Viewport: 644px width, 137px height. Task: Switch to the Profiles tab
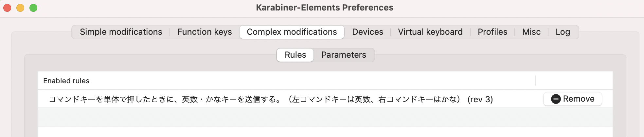point(492,32)
